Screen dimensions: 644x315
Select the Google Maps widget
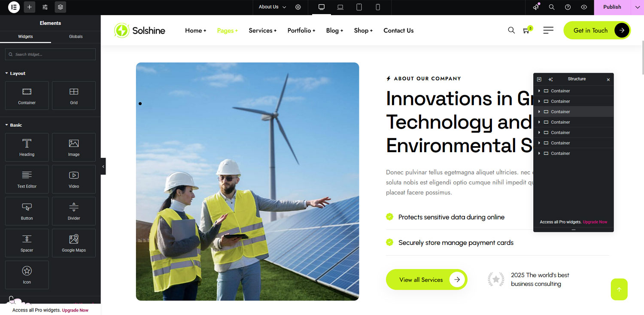[x=74, y=243]
